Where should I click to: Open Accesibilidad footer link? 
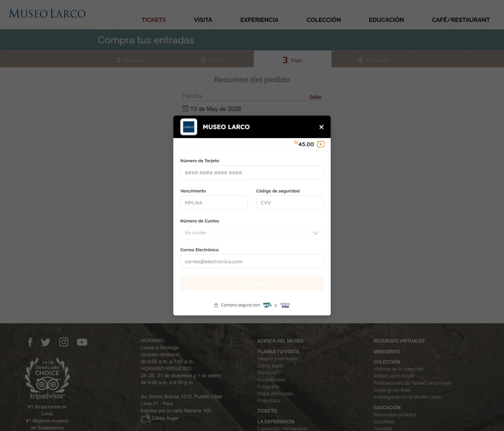click(x=271, y=380)
